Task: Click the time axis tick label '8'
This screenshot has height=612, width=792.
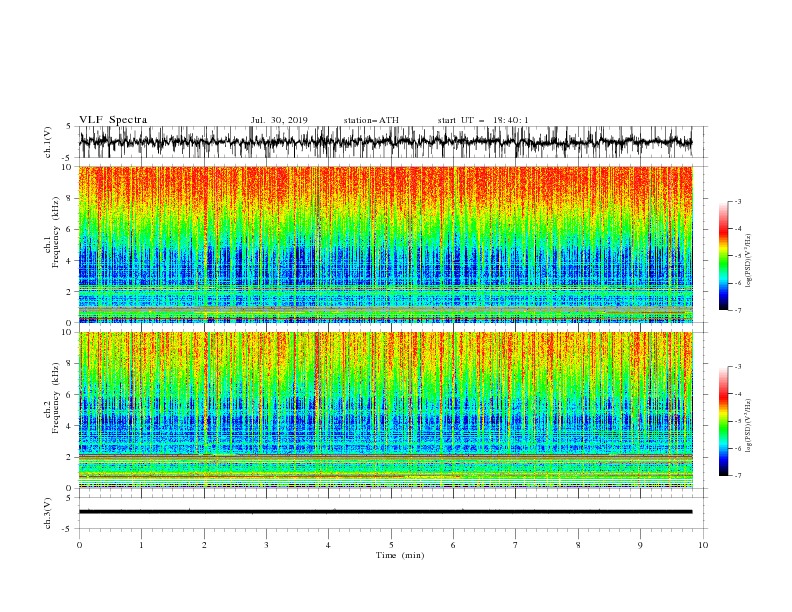Action: tap(578, 545)
